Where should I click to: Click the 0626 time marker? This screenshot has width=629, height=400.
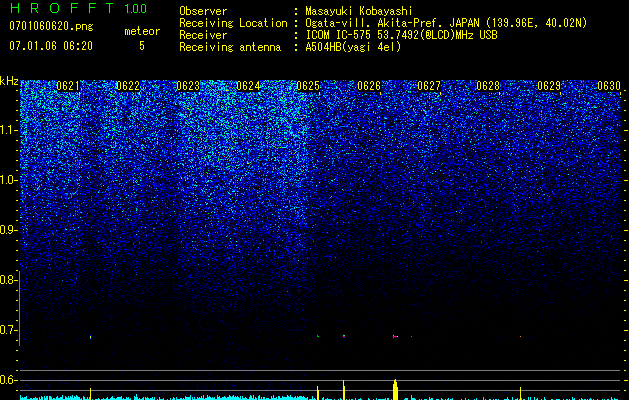pos(369,86)
